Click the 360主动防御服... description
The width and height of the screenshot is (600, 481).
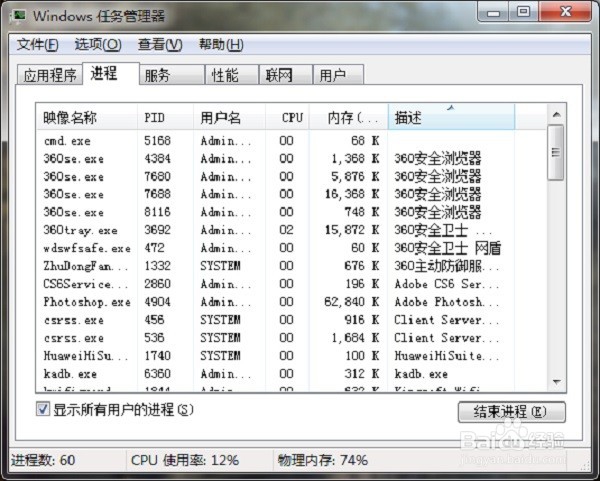(x=447, y=266)
